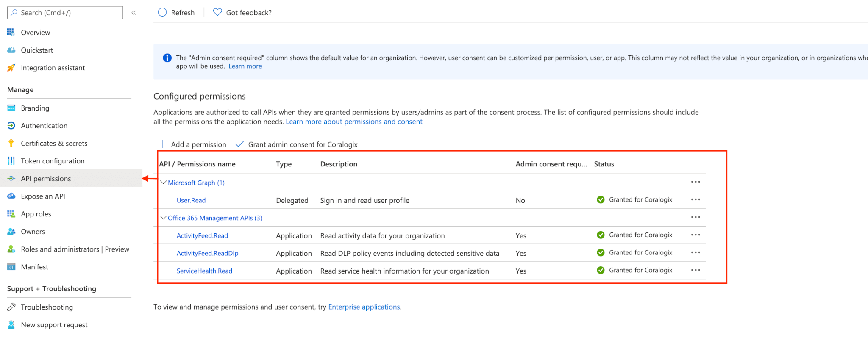This screenshot has width=868, height=343.
Task: Collapse the Microsoft Graph (1) group
Action: click(x=163, y=183)
